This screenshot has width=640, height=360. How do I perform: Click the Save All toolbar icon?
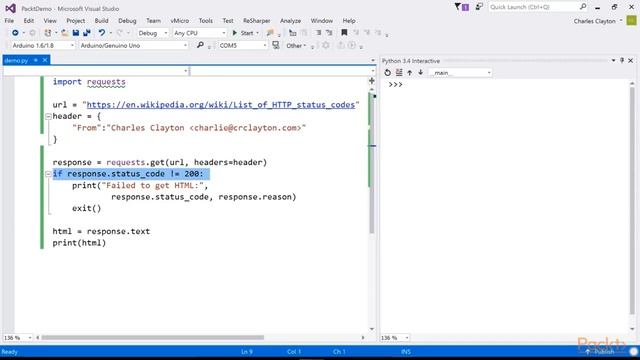click(x=87, y=33)
